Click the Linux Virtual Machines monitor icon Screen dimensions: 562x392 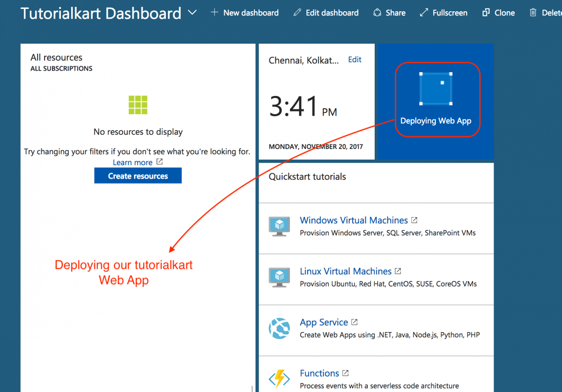click(279, 277)
